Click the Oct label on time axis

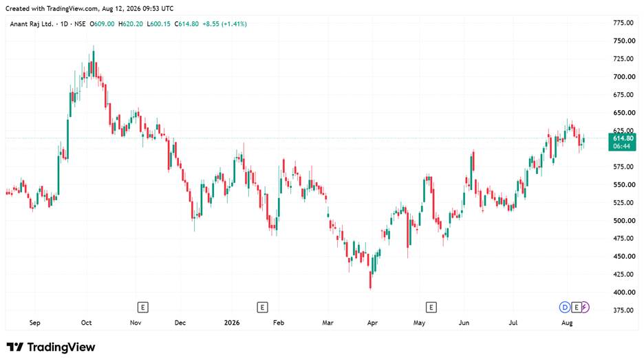[86, 323]
